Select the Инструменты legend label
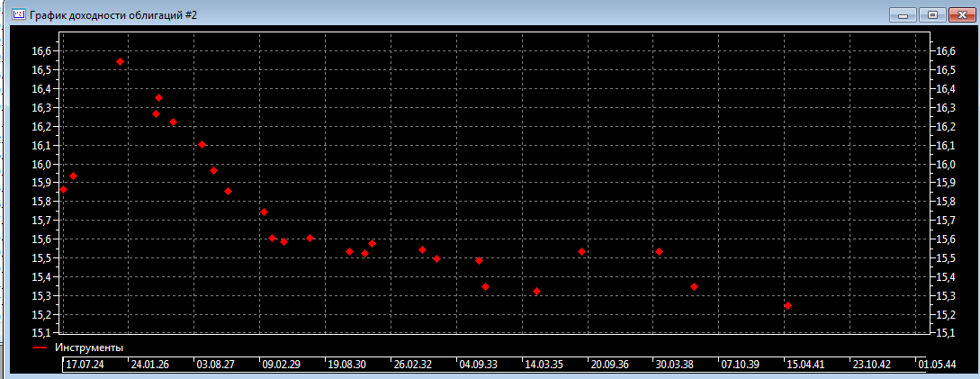This screenshot has height=379, width=980. pyautogui.click(x=89, y=347)
